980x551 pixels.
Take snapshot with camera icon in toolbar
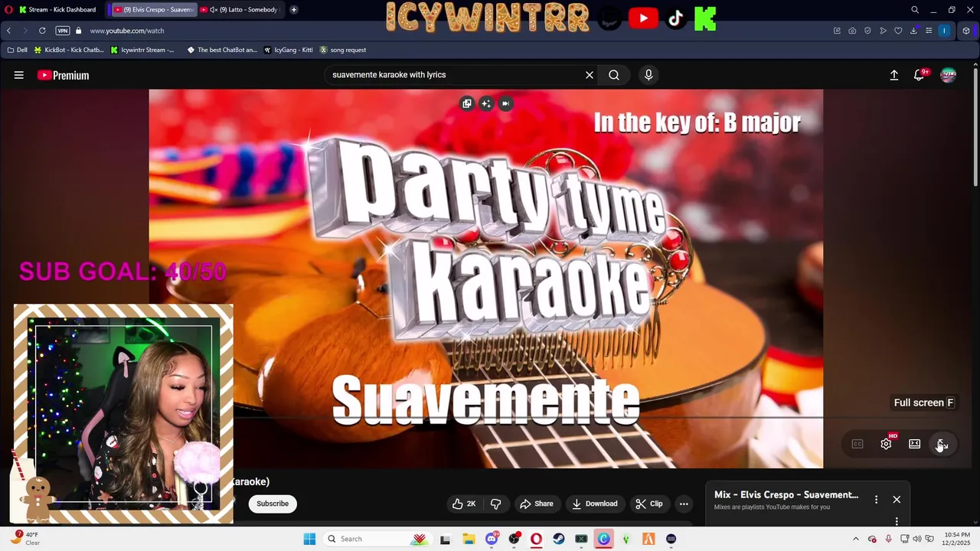[x=852, y=31]
